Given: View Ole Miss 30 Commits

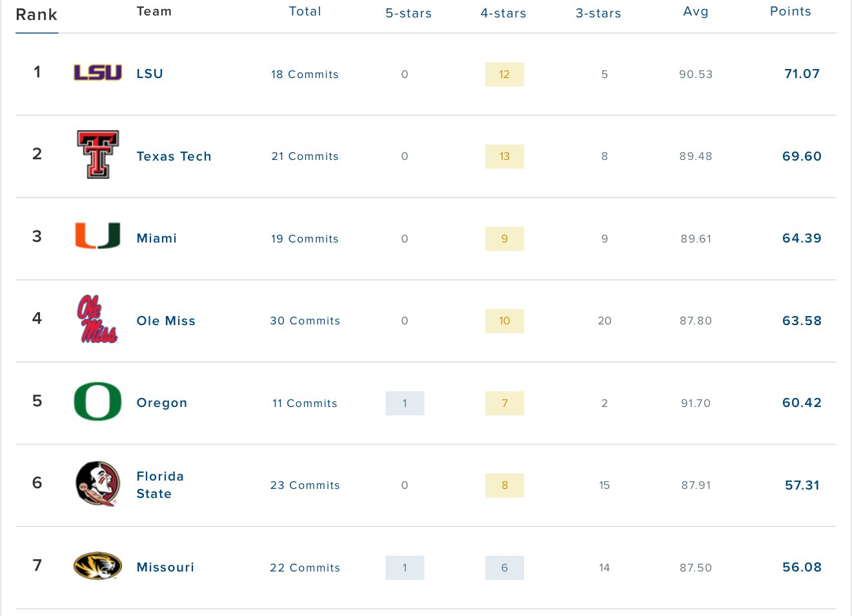Looking at the screenshot, I should coord(305,321).
